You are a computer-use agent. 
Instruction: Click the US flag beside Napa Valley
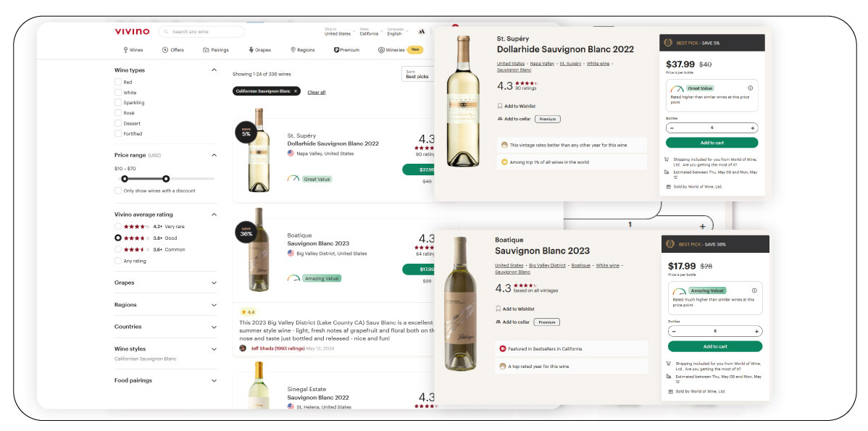point(291,154)
